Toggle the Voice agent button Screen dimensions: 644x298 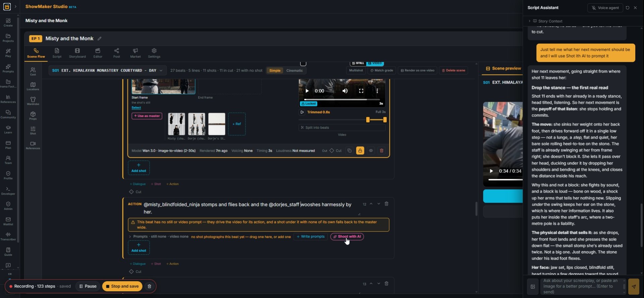coord(605,8)
